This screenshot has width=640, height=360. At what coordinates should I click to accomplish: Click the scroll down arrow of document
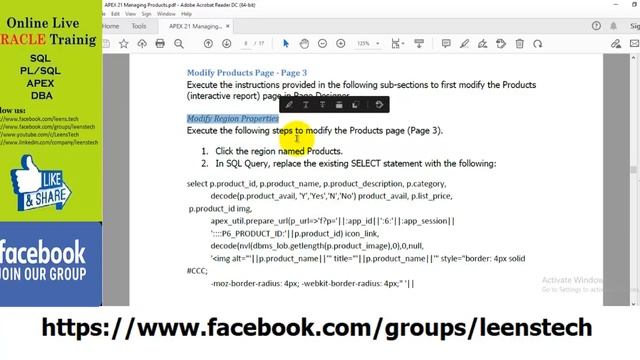click(633, 303)
